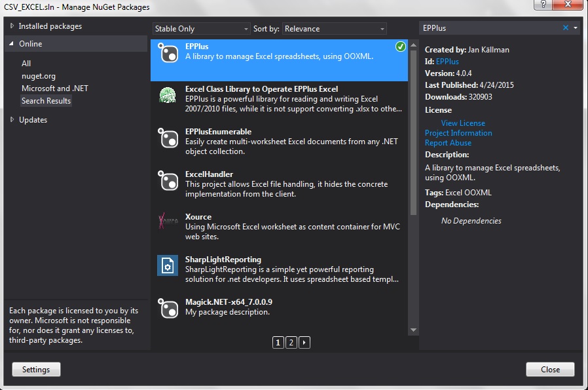
Task: Select the Xource package title
Action: pyautogui.click(x=198, y=217)
